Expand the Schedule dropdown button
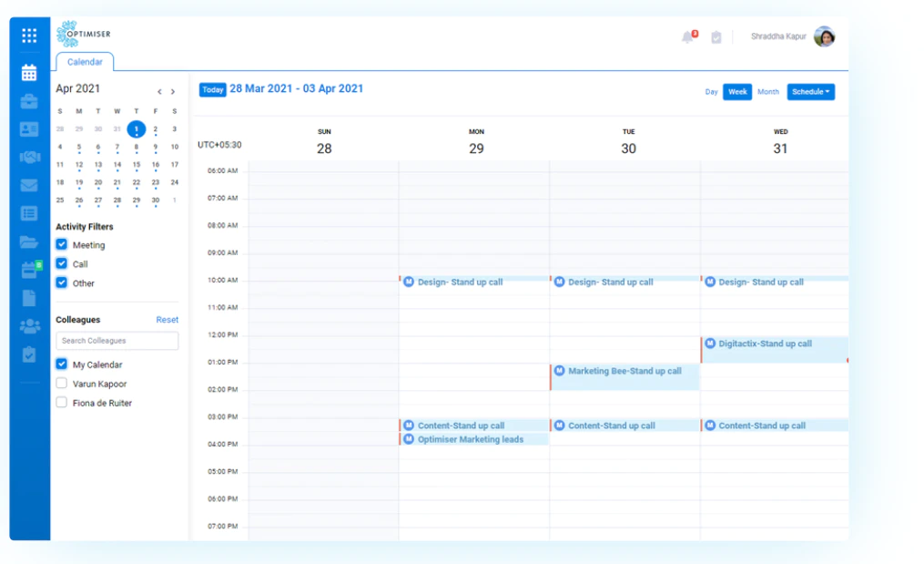Viewport: 924px width, 564px height. point(810,91)
